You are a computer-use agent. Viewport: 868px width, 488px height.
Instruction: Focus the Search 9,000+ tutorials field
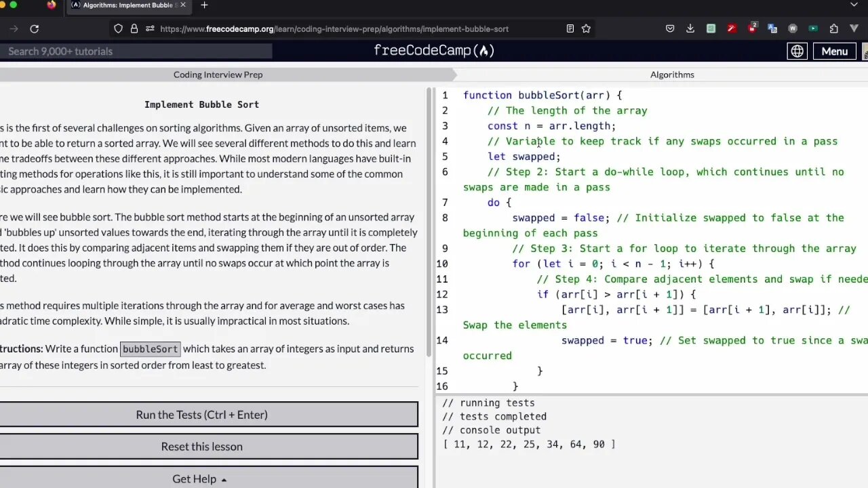coord(136,51)
